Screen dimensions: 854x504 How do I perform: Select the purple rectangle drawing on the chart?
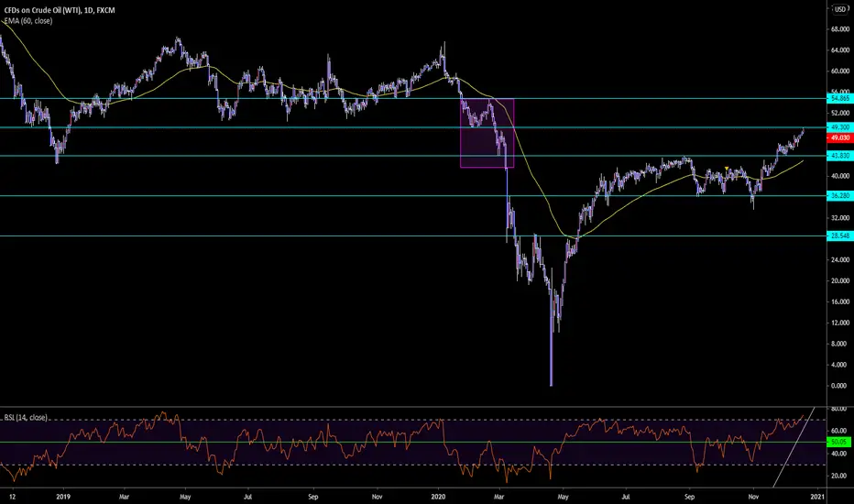pos(487,133)
